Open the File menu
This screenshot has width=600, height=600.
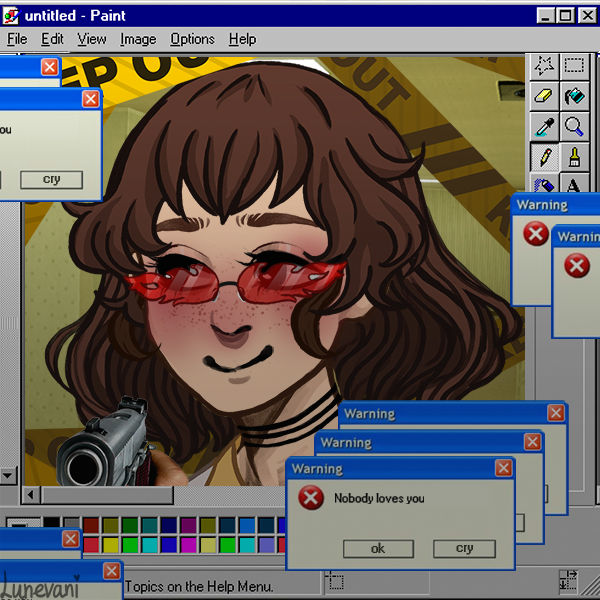[17, 39]
